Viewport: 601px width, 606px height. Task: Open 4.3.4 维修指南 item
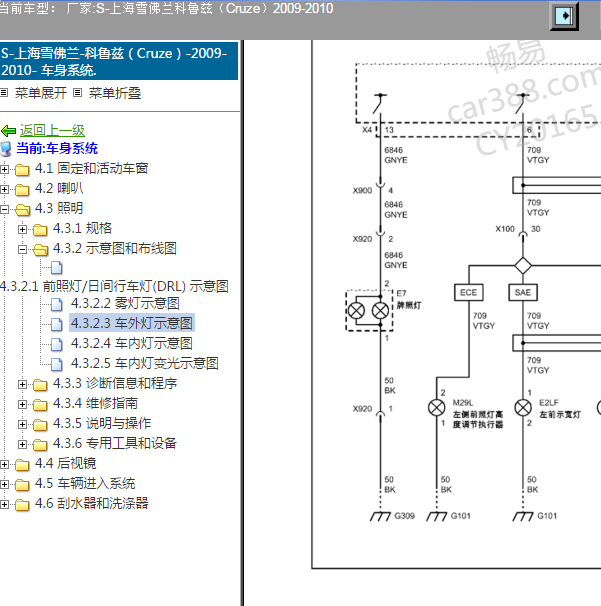coord(95,403)
